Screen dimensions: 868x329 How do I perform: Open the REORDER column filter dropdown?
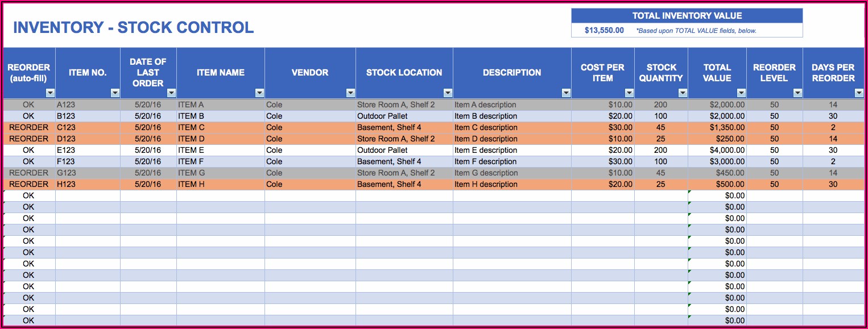[50, 93]
